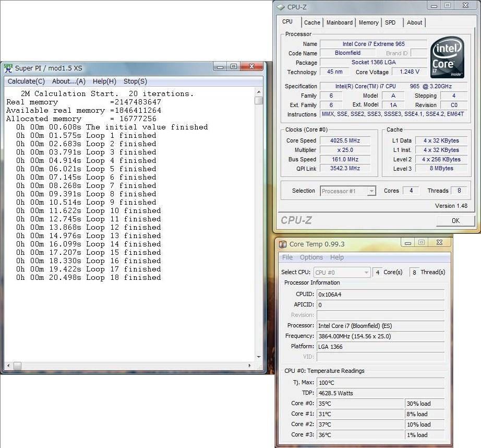
Task: Click the Super PI title bar icon
Action: pos(8,68)
